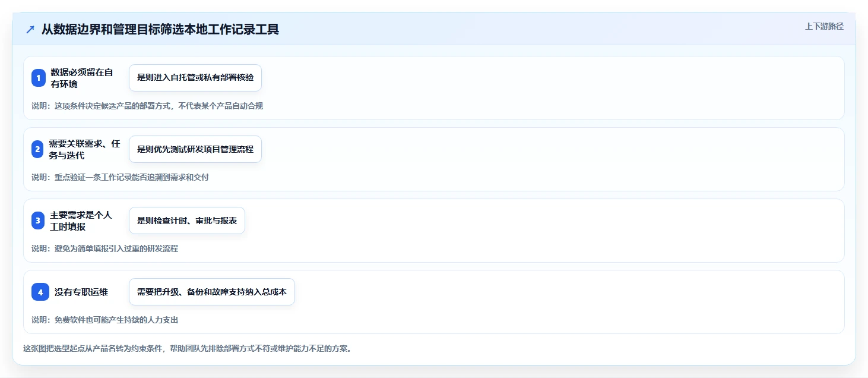868x378 pixels.
Task: Click the note 避免为简单填报引入过重的研发流程
Action: pyautogui.click(x=104, y=248)
